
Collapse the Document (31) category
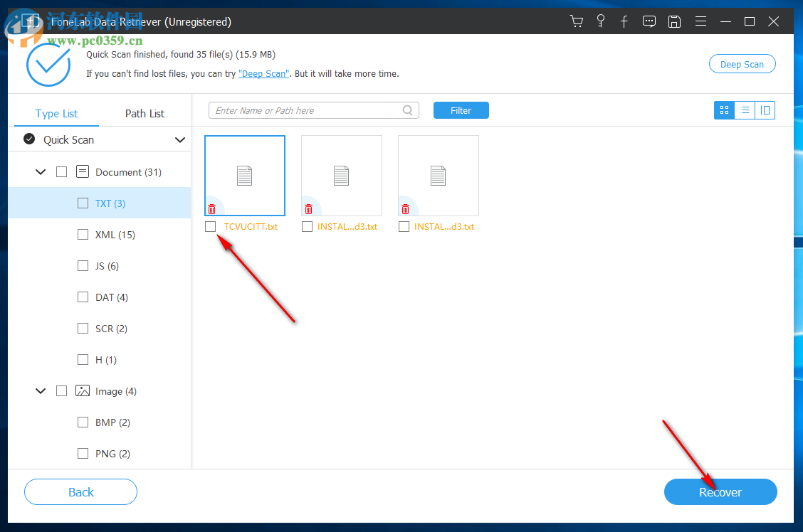pos(41,171)
